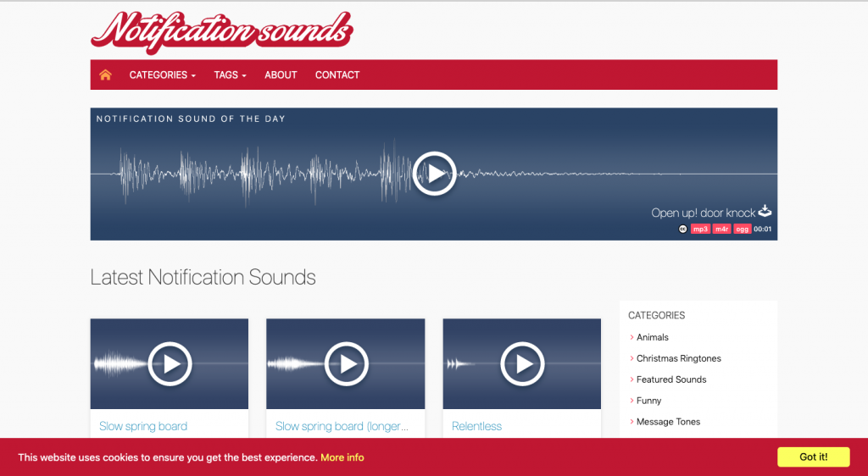Play the Slow spring board (longer) sound

point(347,363)
